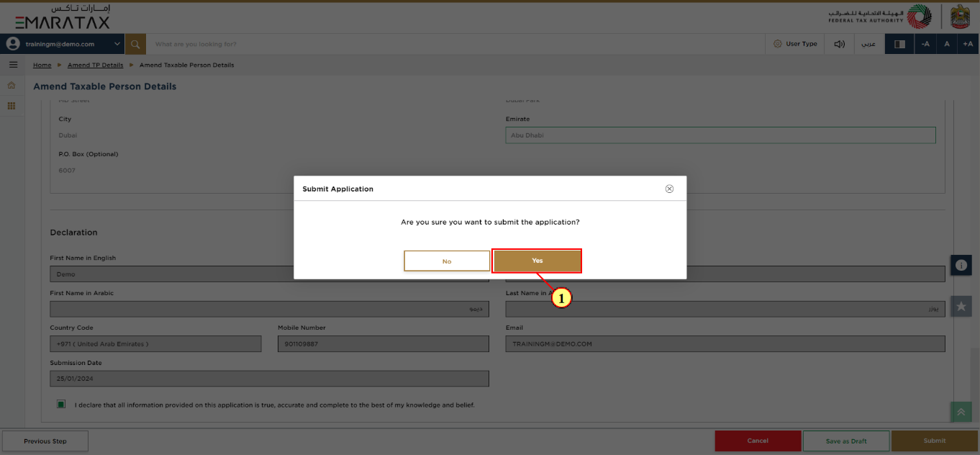Click the Submission Date field
The width and height of the screenshot is (980, 455).
[x=269, y=379]
